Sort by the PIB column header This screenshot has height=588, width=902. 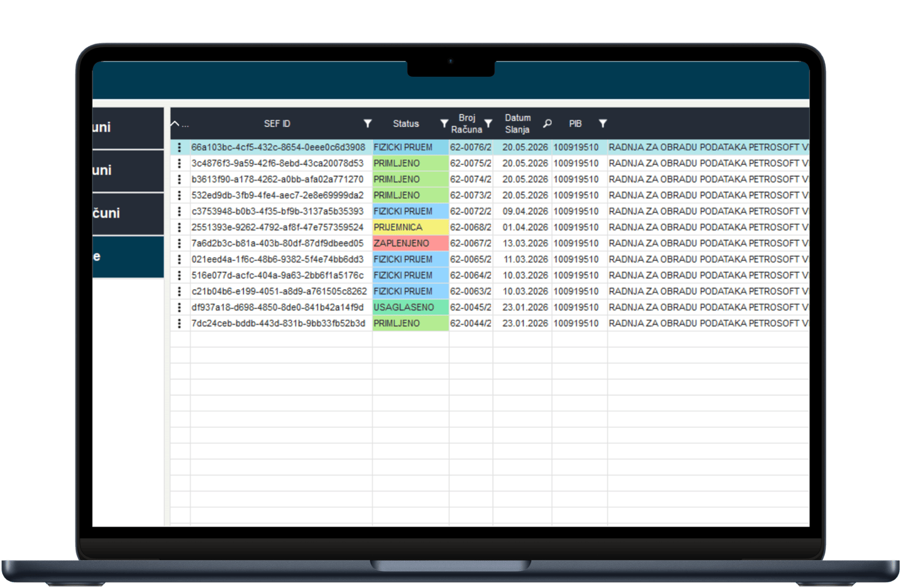point(575,123)
